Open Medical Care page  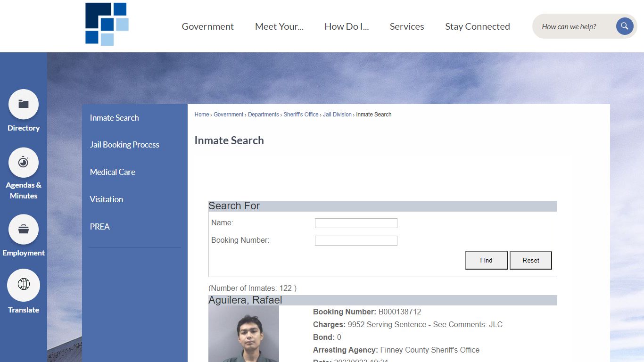click(x=113, y=172)
